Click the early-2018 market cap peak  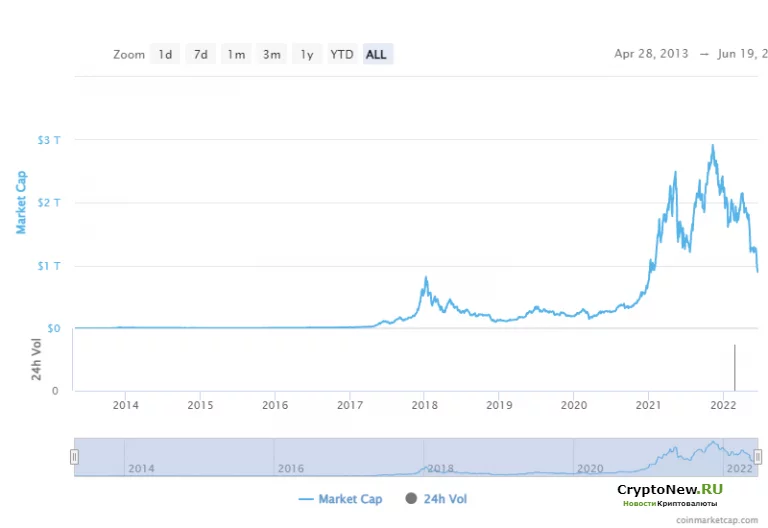(x=426, y=278)
